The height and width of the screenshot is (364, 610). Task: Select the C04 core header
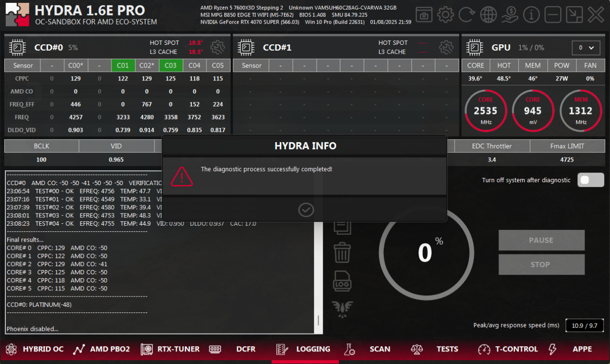pos(194,66)
